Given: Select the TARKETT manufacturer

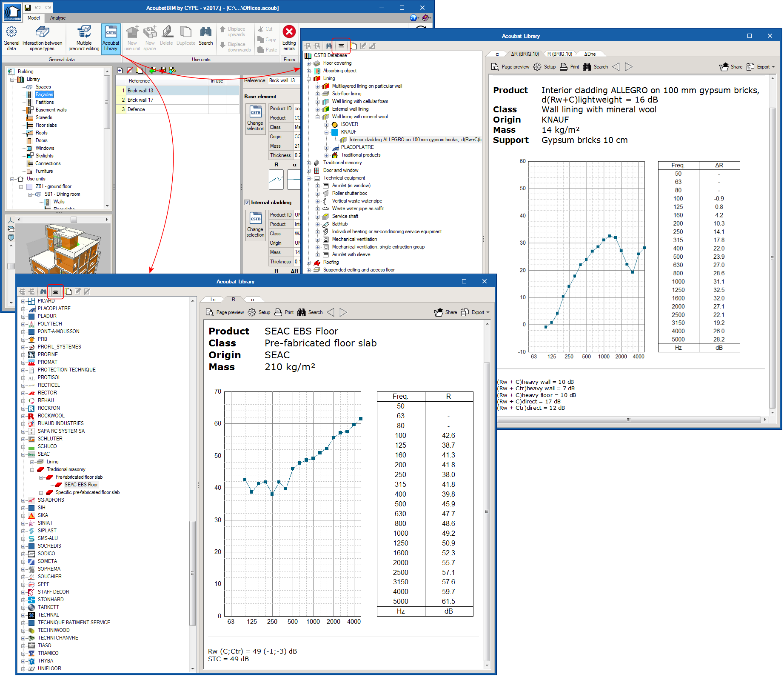Looking at the screenshot, I should coord(48,607).
